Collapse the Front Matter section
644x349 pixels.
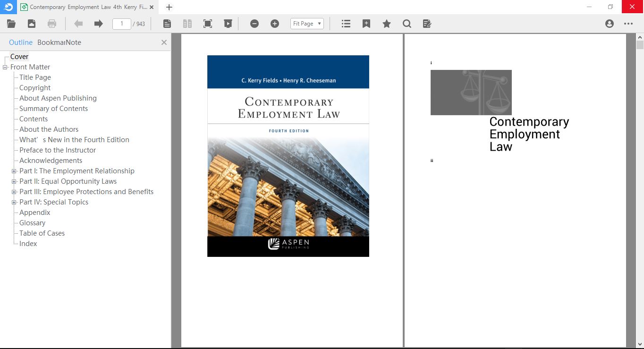tap(5, 67)
